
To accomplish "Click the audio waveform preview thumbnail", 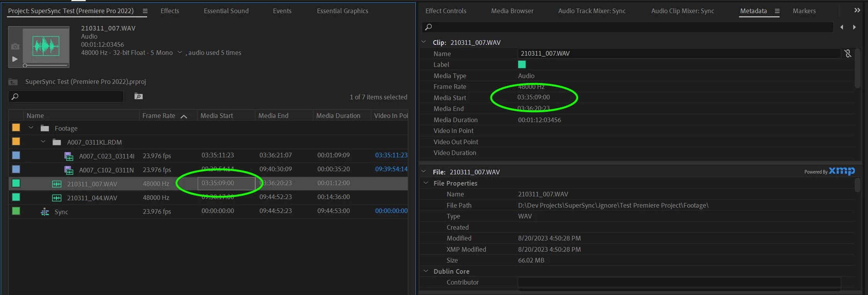I will (46, 46).
